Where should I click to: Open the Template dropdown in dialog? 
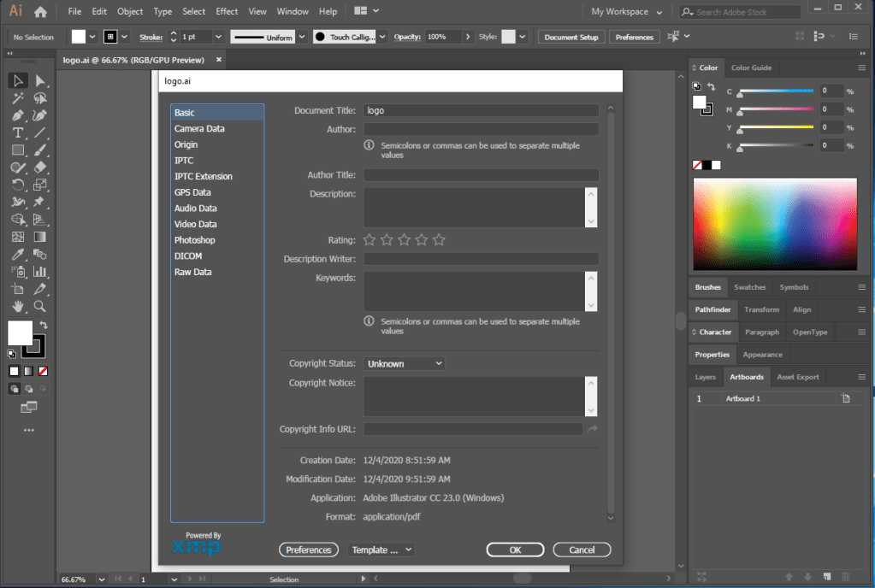pos(381,550)
